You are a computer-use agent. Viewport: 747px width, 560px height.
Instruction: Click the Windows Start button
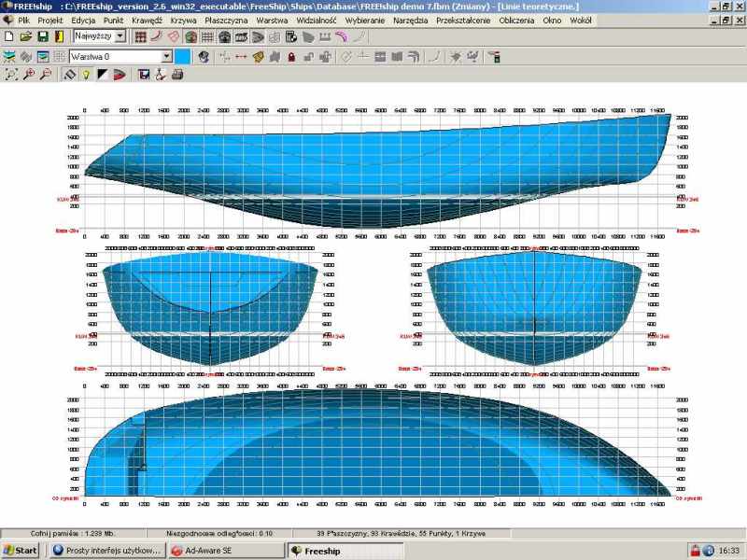pyautogui.click(x=21, y=551)
